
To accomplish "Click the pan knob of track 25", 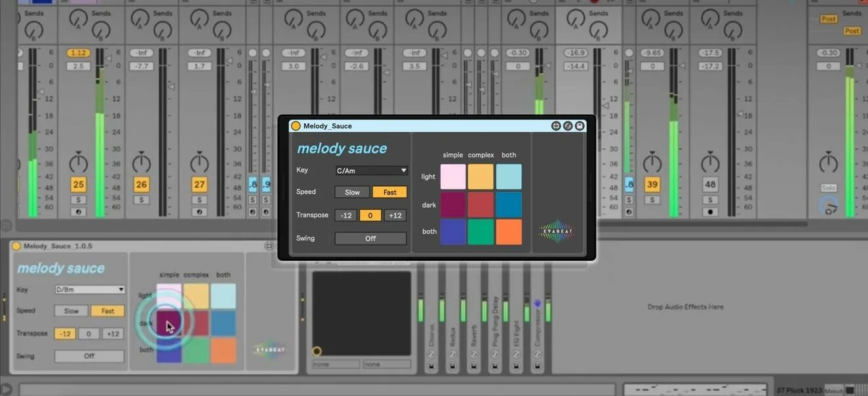I will [79, 162].
